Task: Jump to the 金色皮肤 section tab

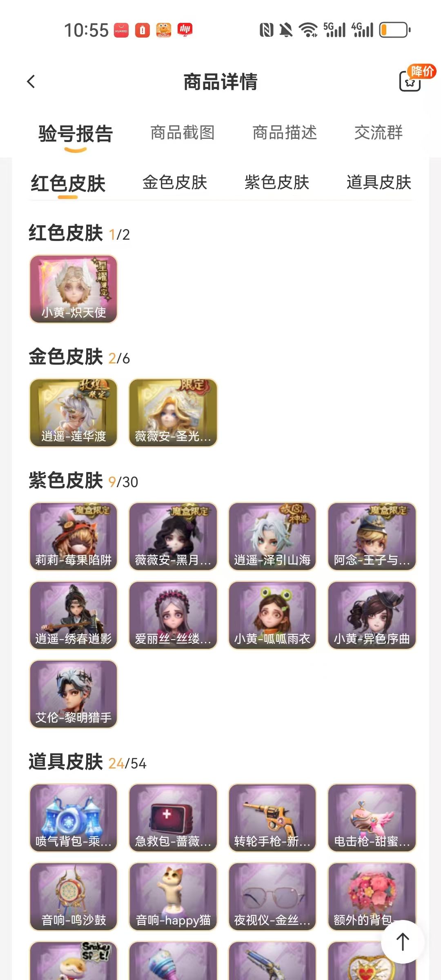Action: click(x=175, y=183)
